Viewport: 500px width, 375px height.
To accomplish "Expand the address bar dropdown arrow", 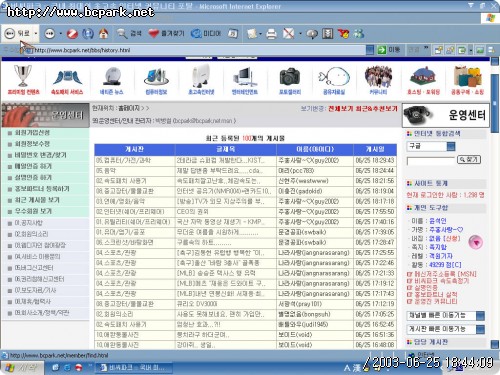I will 370,50.
